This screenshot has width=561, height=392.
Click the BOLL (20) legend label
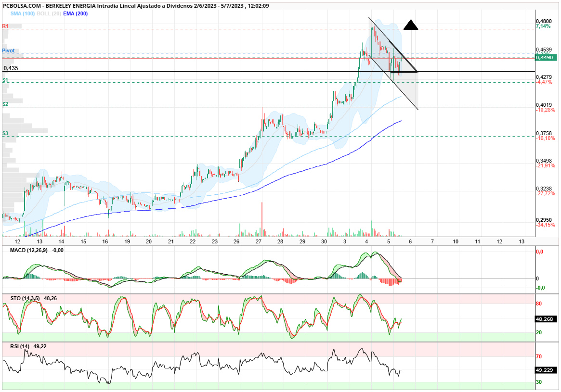49,13
